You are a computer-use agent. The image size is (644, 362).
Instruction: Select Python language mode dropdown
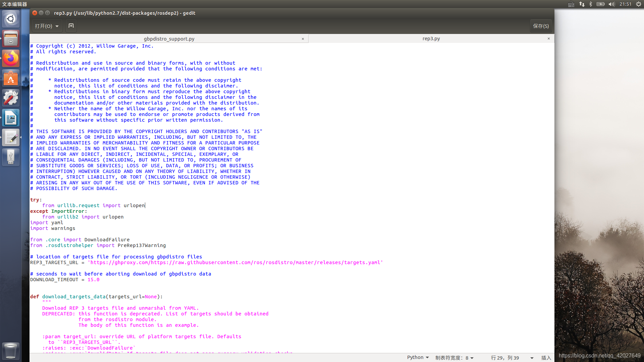417,357
